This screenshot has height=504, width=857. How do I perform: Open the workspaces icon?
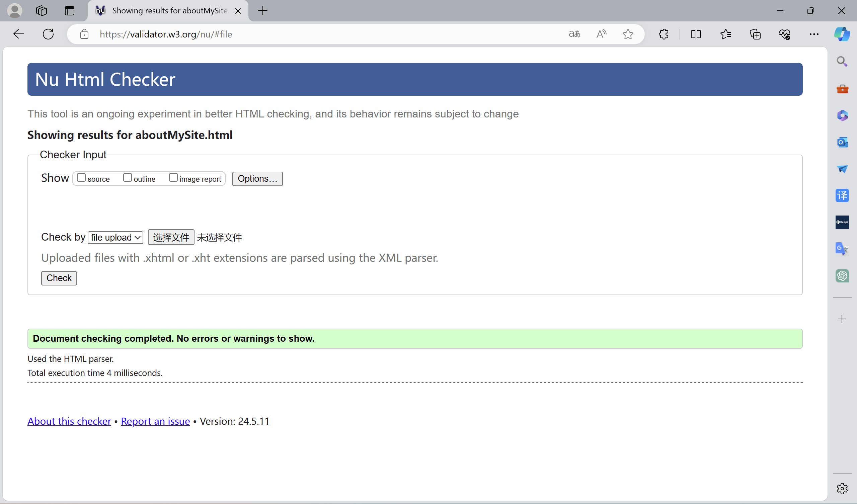click(x=41, y=11)
